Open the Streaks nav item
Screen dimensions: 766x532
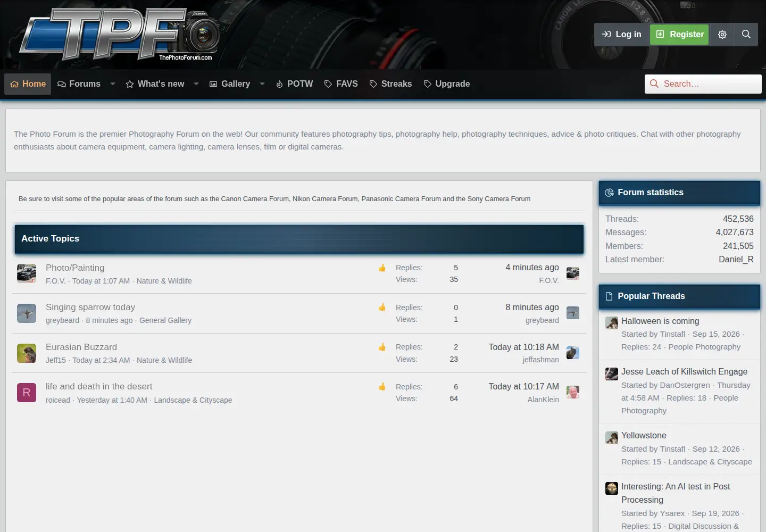pos(390,84)
